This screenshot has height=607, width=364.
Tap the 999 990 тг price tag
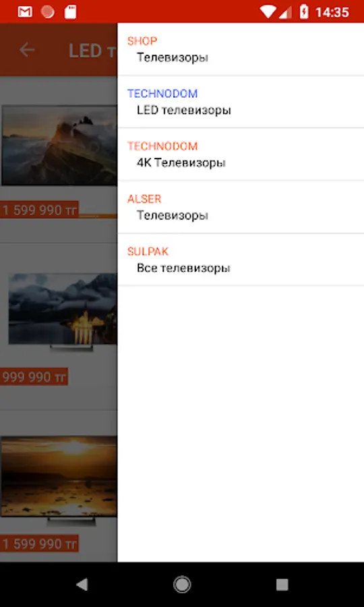[x=34, y=376]
